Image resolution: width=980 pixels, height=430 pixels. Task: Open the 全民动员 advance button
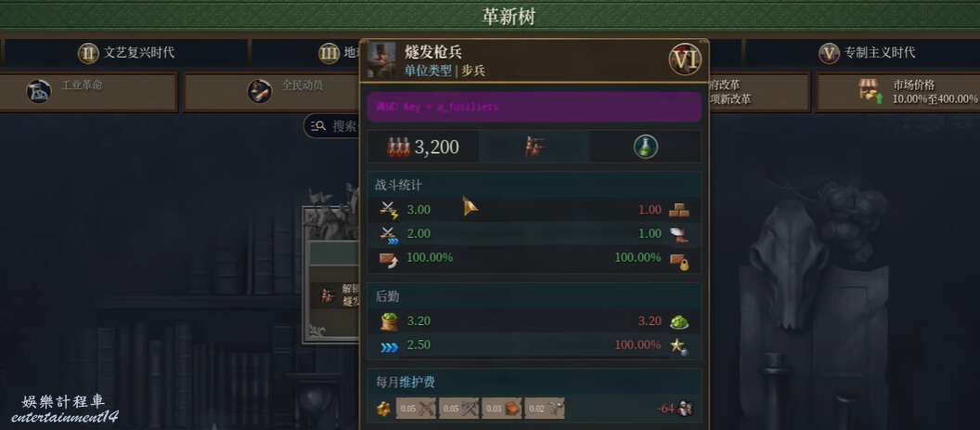272,92
